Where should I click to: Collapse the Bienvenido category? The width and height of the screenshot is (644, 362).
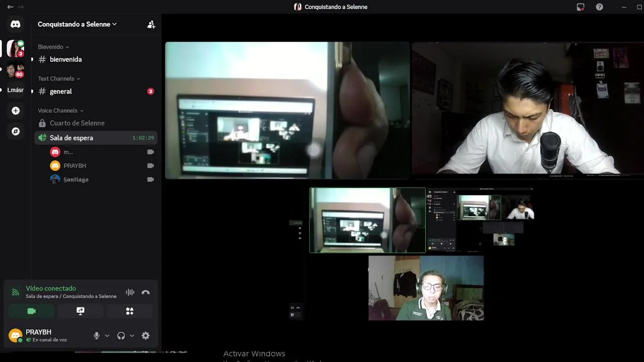click(53, 47)
